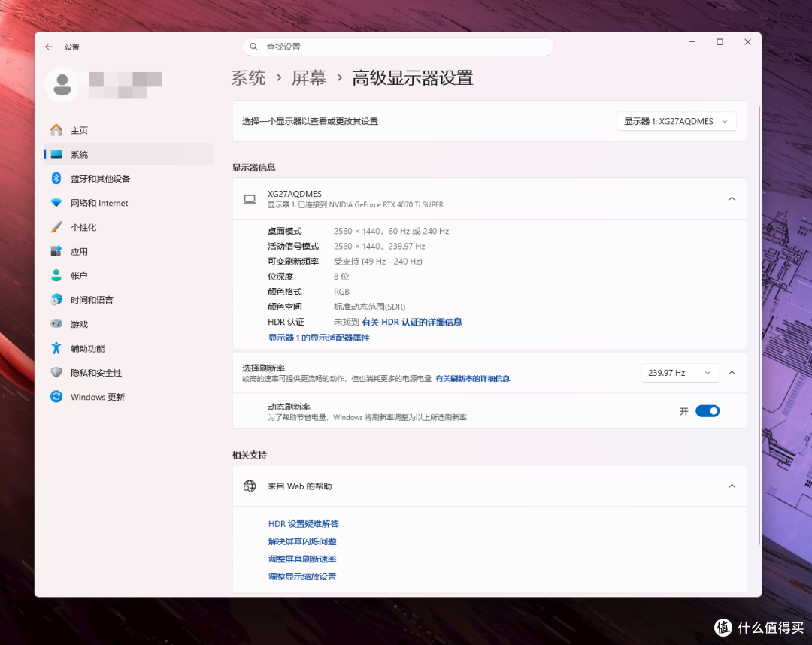Open 解决屏幕闪烁问题 help link

(302, 541)
